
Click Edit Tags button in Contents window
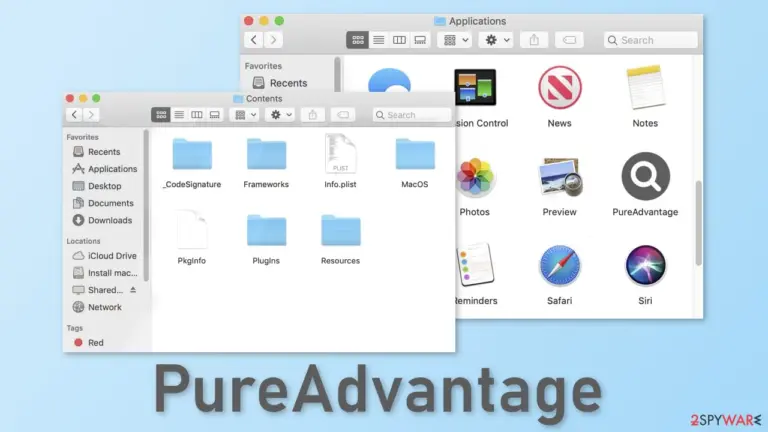click(343, 115)
